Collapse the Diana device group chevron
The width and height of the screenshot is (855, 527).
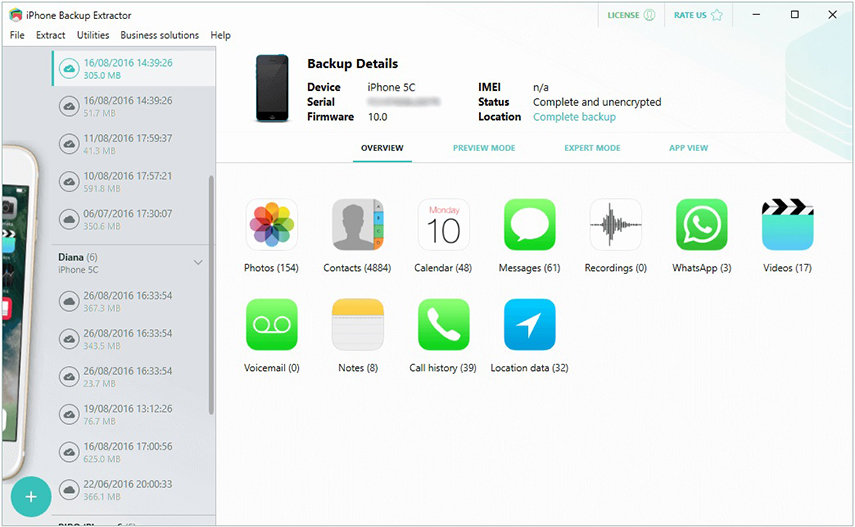point(198,262)
